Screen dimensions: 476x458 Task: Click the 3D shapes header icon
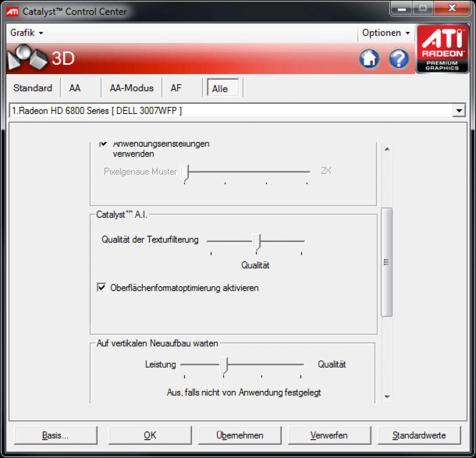click(x=27, y=57)
